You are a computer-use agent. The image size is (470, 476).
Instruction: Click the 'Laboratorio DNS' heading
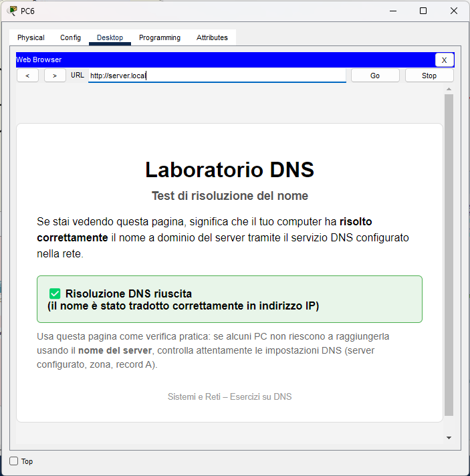point(229,170)
